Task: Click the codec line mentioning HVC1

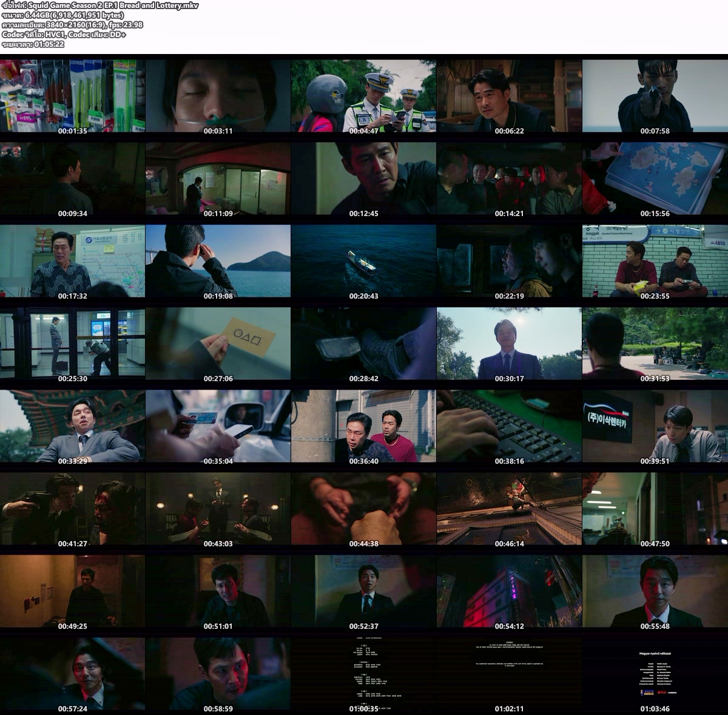Action: [64, 35]
